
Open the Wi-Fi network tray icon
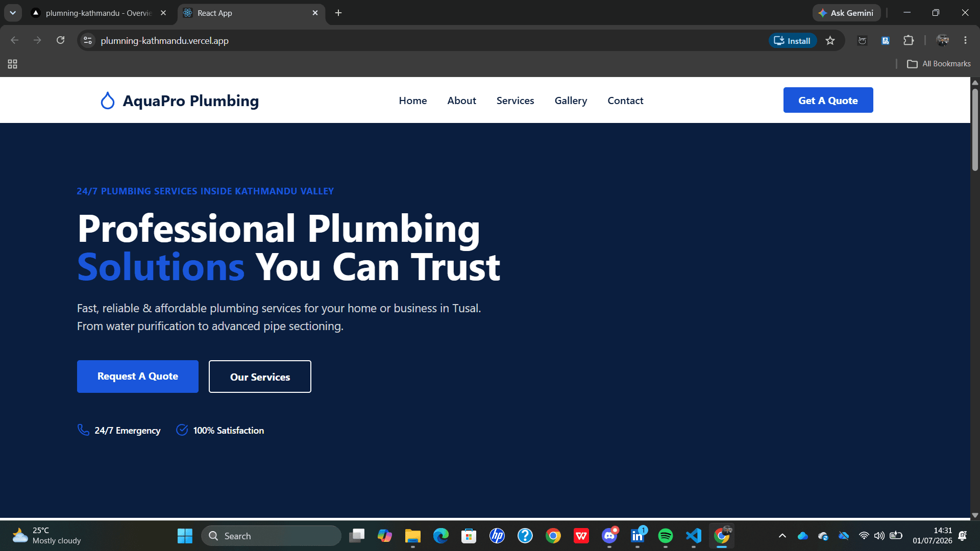point(864,536)
